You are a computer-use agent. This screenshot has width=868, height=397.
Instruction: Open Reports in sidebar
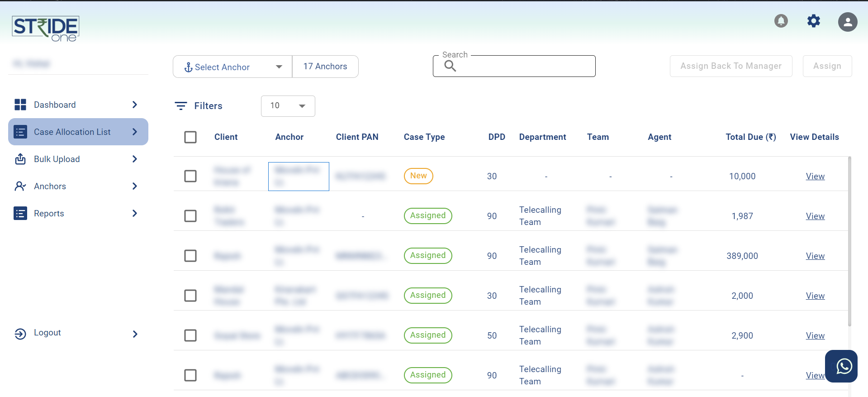pyautogui.click(x=78, y=213)
